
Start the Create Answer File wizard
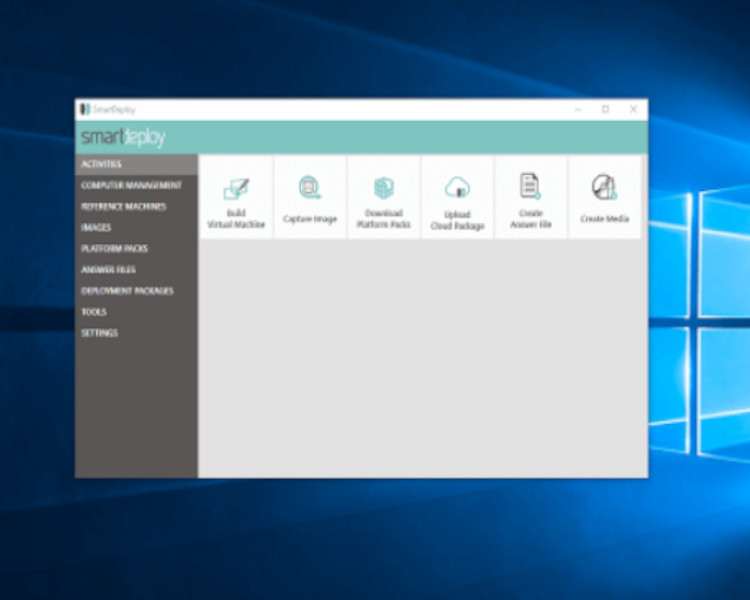[x=530, y=186]
